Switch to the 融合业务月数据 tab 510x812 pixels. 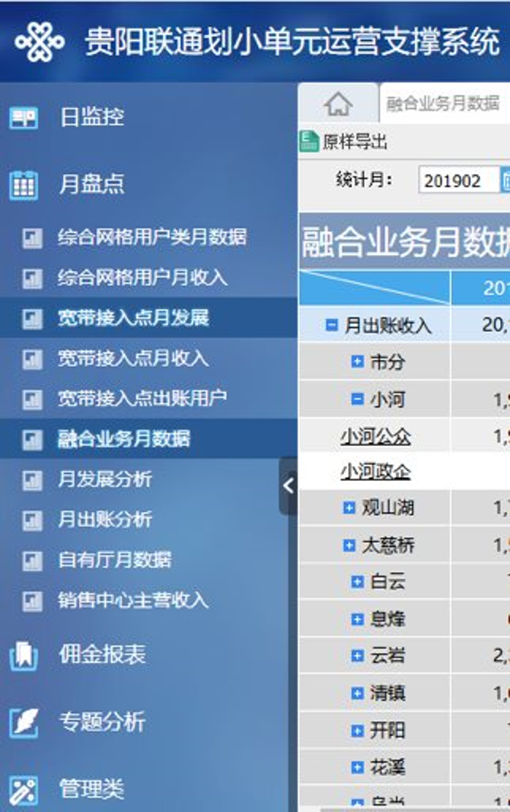443,103
